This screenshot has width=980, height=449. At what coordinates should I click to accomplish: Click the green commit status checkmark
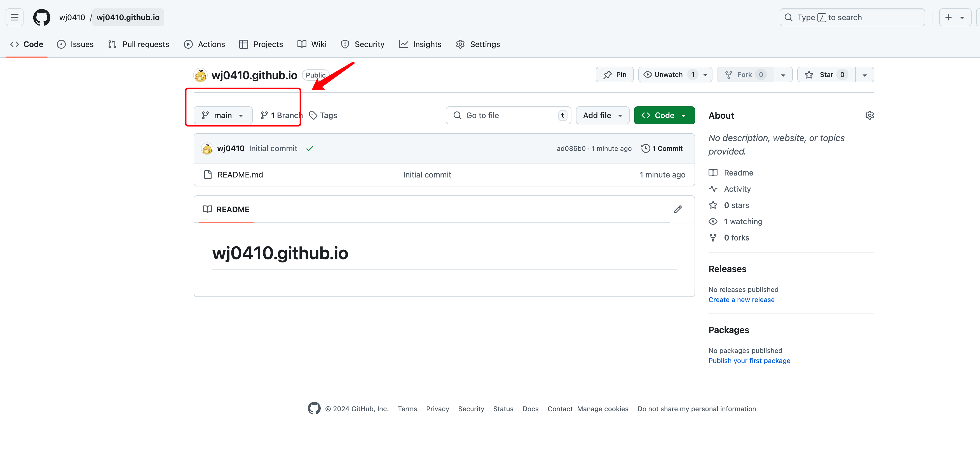[x=310, y=148]
